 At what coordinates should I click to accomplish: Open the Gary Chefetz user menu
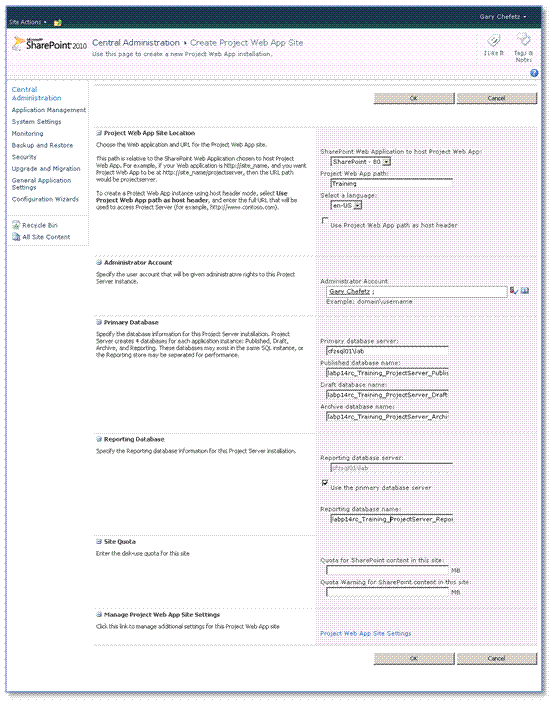(503, 17)
